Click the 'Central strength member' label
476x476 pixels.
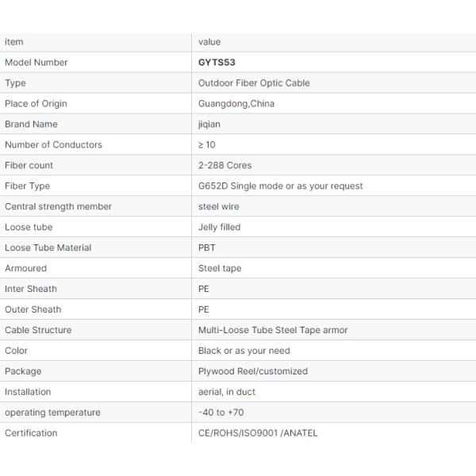pos(58,206)
